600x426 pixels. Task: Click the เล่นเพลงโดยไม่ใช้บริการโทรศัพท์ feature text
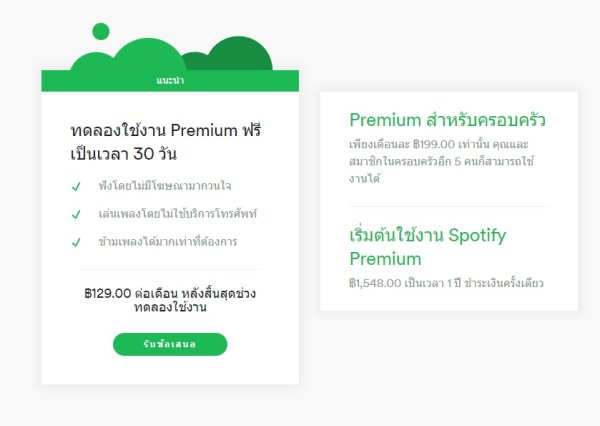click(x=178, y=214)
